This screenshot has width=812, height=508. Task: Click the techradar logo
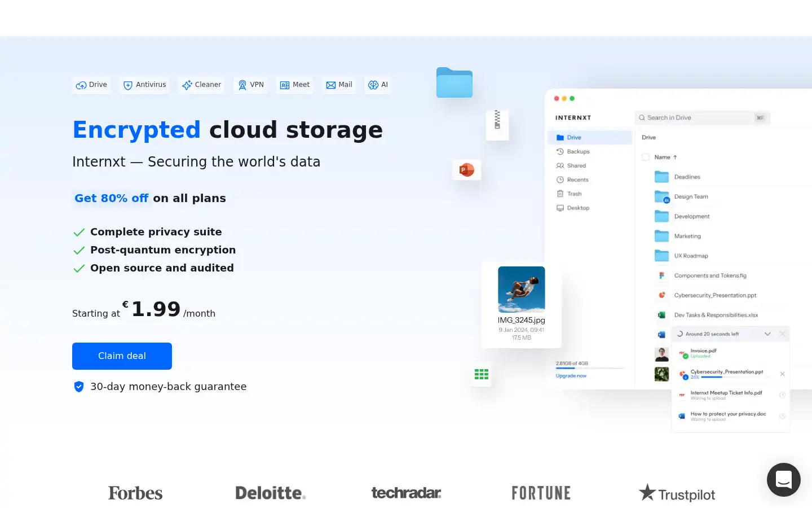coord(406,493)
